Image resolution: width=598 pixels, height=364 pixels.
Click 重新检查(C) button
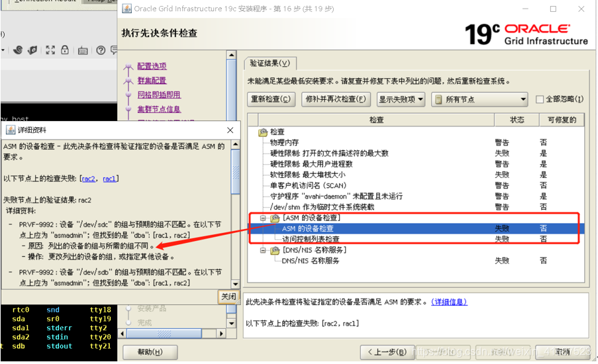[271, 99]
